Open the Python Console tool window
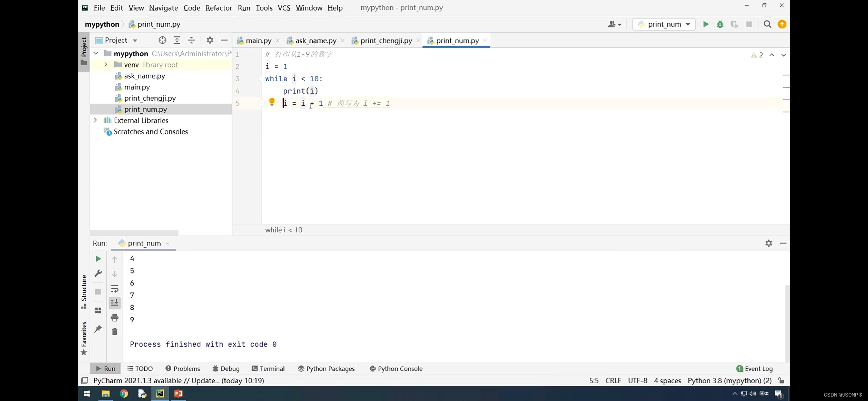Image resolution: width=868 pixels, height=401 pixels. (396, 369)
